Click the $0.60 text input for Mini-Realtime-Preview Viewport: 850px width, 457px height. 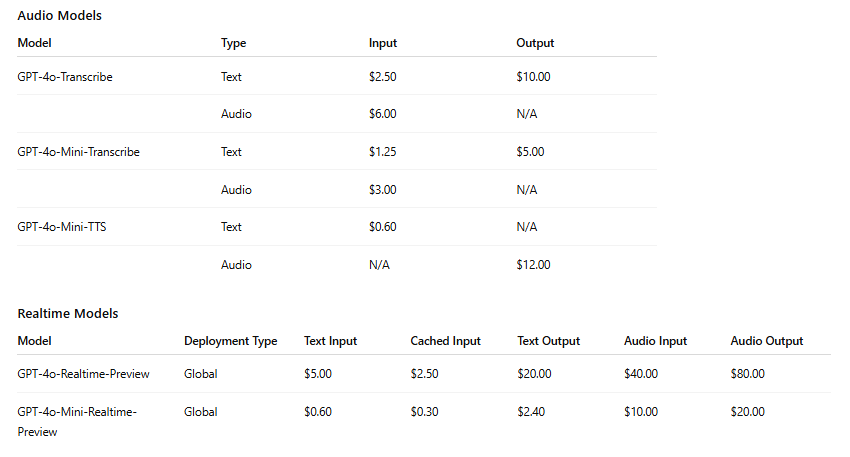tap(318, 412)
